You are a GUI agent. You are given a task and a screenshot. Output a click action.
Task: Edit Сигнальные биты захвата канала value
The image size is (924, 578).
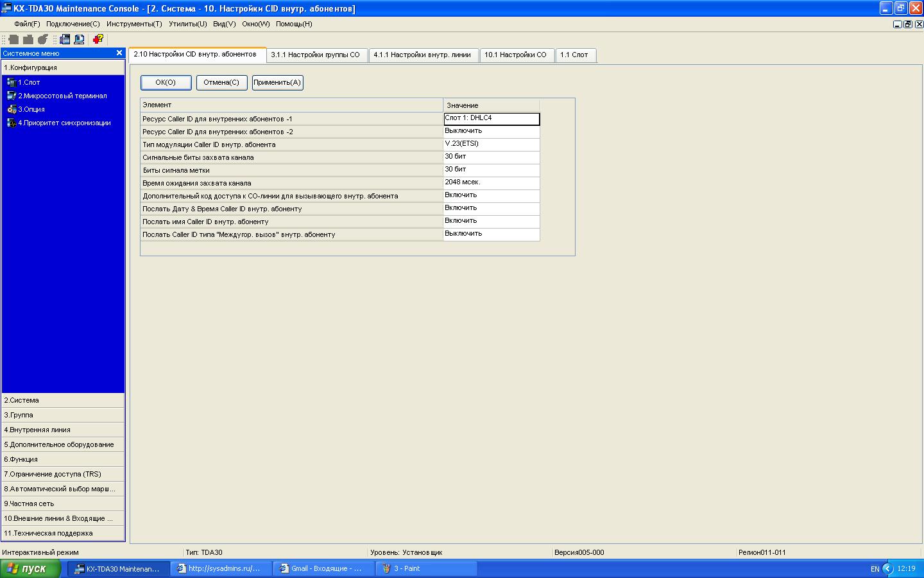492,157
